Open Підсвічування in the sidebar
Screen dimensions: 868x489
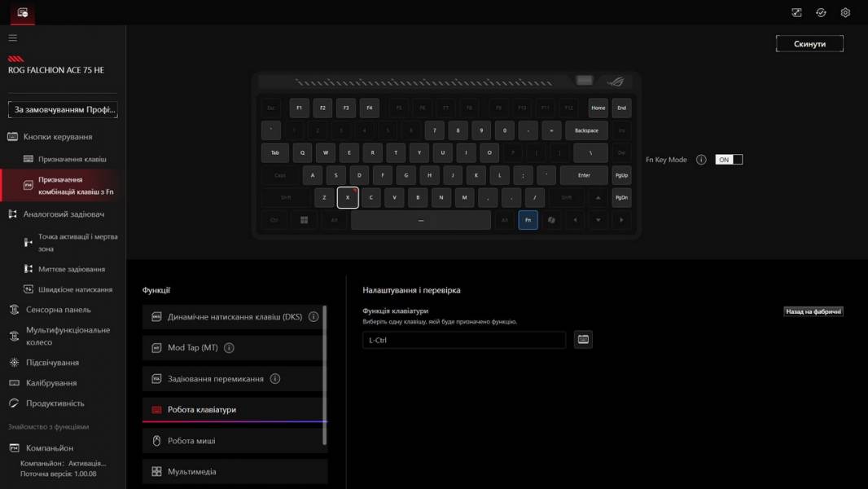[x=52, y=363]
